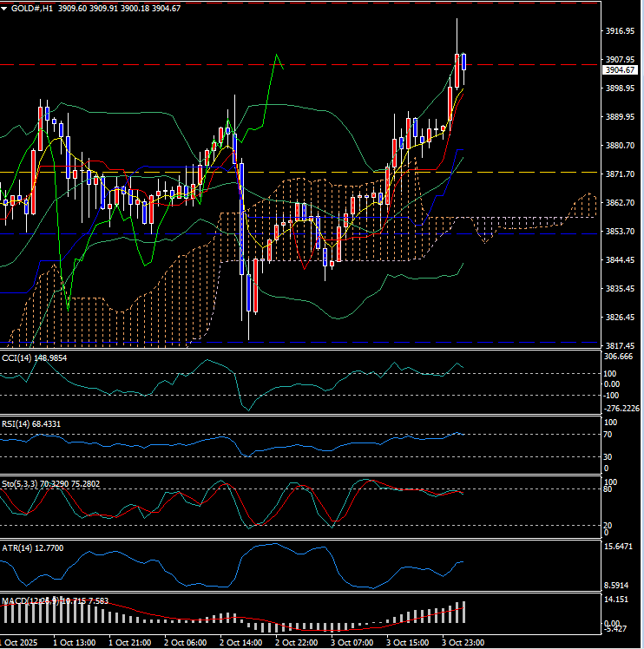644x649 pixels.
Task: Click the 3 Oct 07:00 time label
Action: click(352, 643)
